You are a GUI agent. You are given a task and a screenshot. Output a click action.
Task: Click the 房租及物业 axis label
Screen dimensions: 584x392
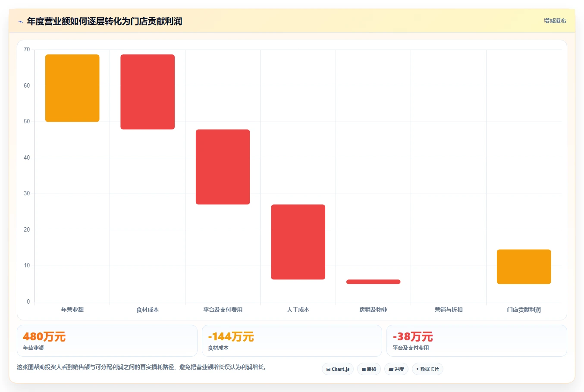[x=374, y=310]
